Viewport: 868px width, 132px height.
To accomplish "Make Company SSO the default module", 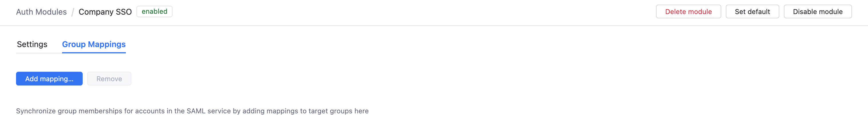I will (752, 12).
